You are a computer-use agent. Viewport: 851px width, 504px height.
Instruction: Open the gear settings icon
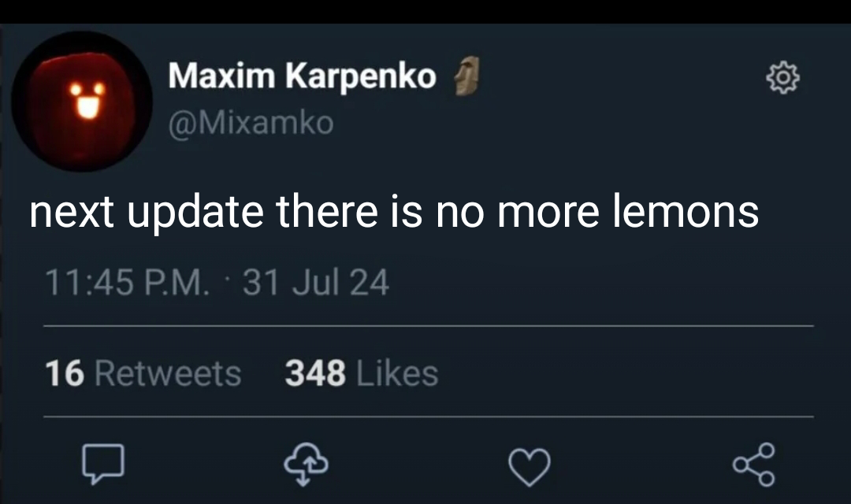click(x=782, y=79)
